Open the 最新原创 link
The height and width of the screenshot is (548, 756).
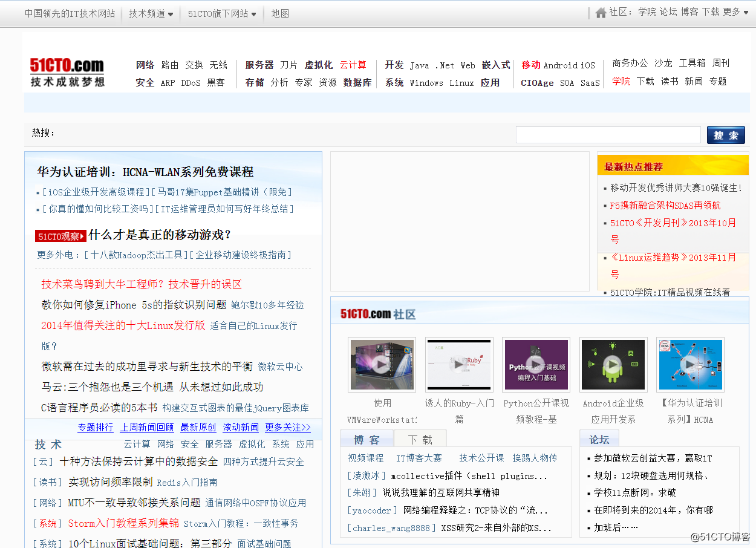pyautogui.click(x=198, y=428)
